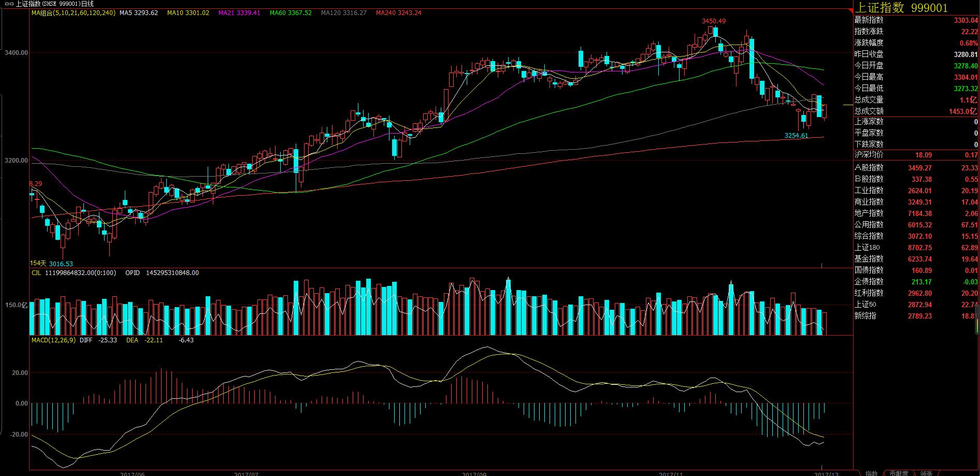Click the 3016.53 lowest price label
The image size is (980, 476).
click(61, 264)
